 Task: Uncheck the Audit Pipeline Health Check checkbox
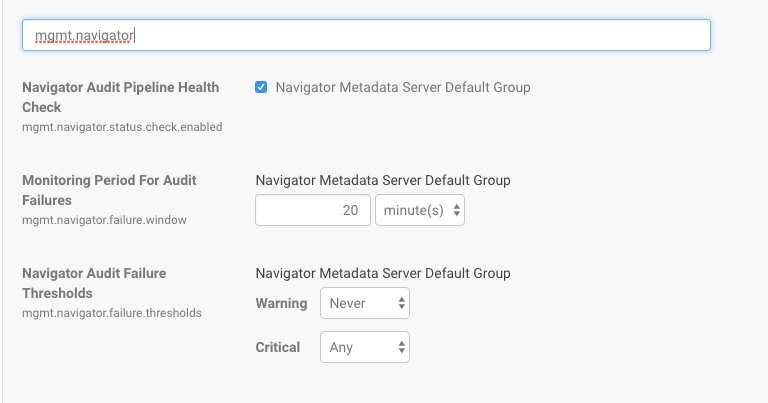click(261, 87)
